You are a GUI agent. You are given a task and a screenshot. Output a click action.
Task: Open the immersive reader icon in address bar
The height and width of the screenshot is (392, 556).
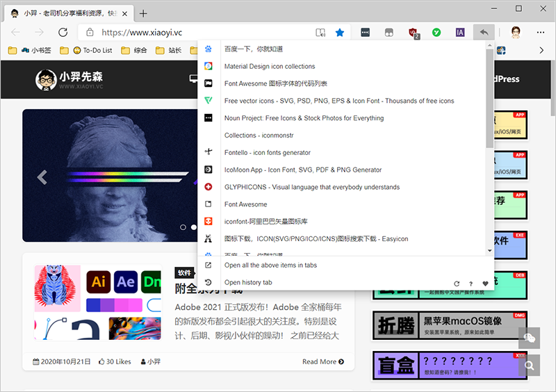[x=320, y=32]
